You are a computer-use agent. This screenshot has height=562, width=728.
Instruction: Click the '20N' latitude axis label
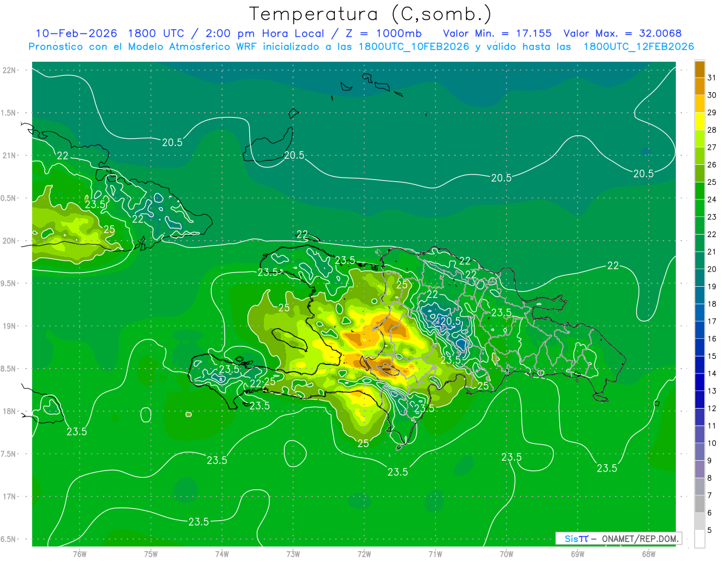(10, 241)
